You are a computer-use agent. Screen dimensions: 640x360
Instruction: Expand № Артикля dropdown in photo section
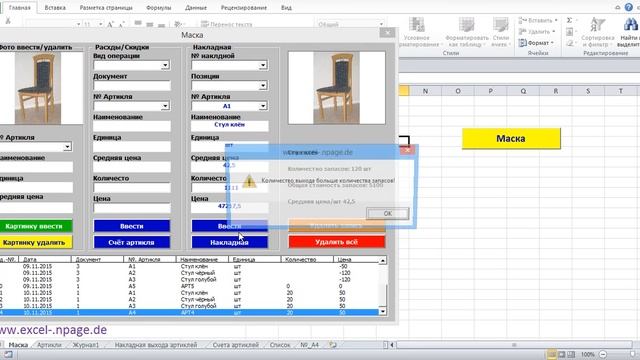67,146
